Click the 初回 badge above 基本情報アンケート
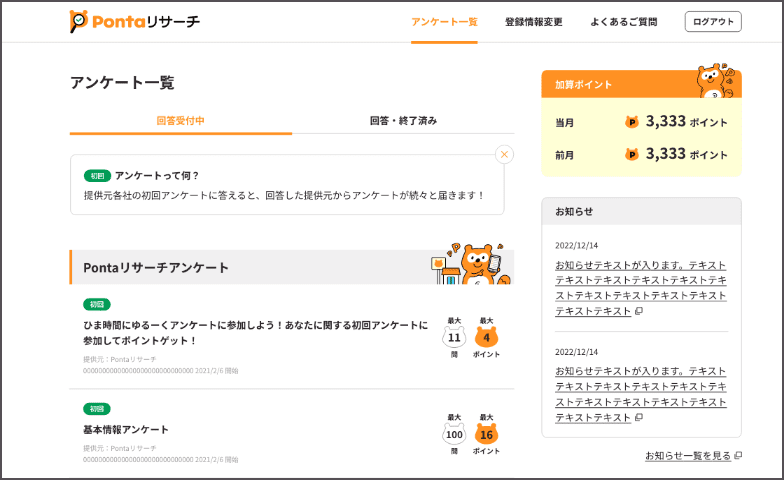 click(96, 409)
